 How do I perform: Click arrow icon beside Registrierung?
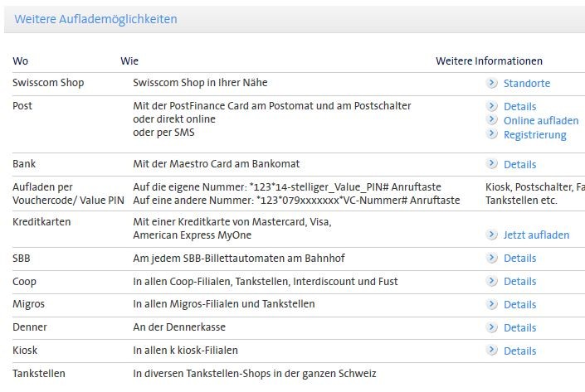492,134
